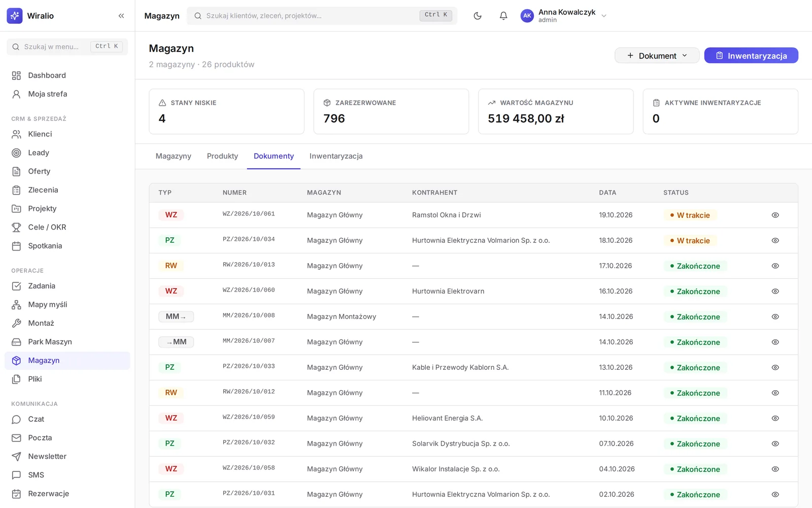View document WZ/2026/10/061 eye icon

[775, 215]
